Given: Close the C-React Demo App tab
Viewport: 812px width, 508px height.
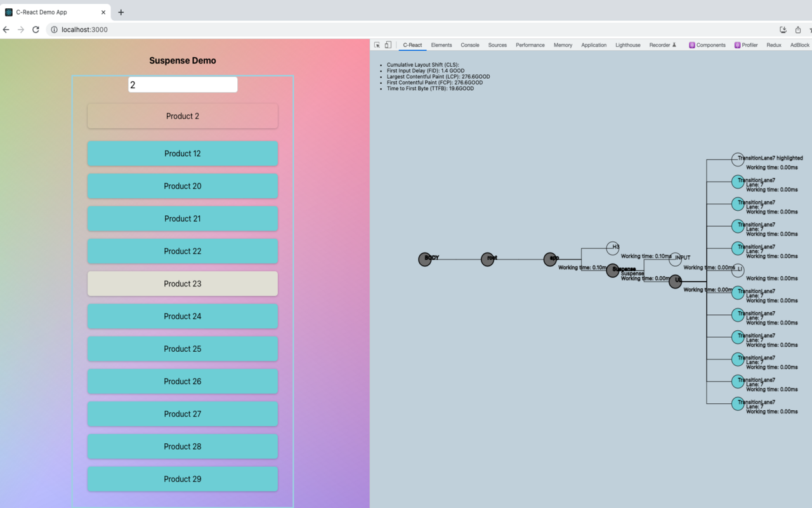Looking at the screenshot, I should tap(103, 12).
